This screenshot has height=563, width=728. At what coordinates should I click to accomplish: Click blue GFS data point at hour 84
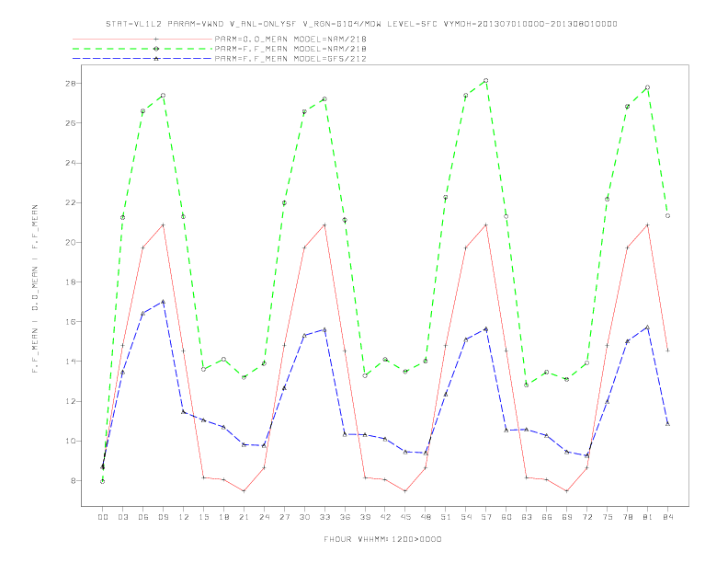point(667,424)
